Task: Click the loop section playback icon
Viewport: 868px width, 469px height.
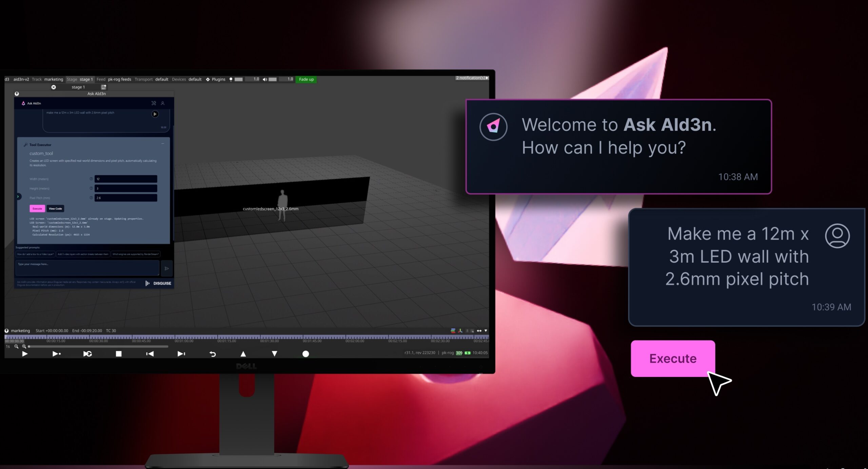Action: coord(87,354)
